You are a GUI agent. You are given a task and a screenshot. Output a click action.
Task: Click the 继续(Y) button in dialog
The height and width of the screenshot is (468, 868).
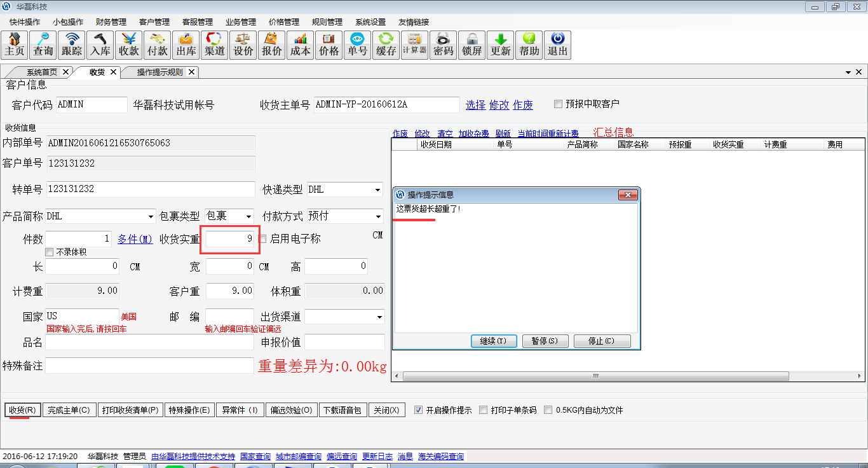494,341
